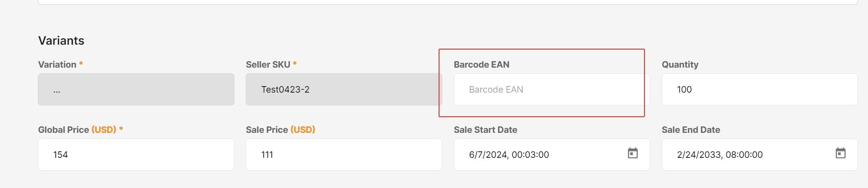The image size is (868, 188).
Task: Click into the Quantity field showing 100
Action: pos(759,89)
